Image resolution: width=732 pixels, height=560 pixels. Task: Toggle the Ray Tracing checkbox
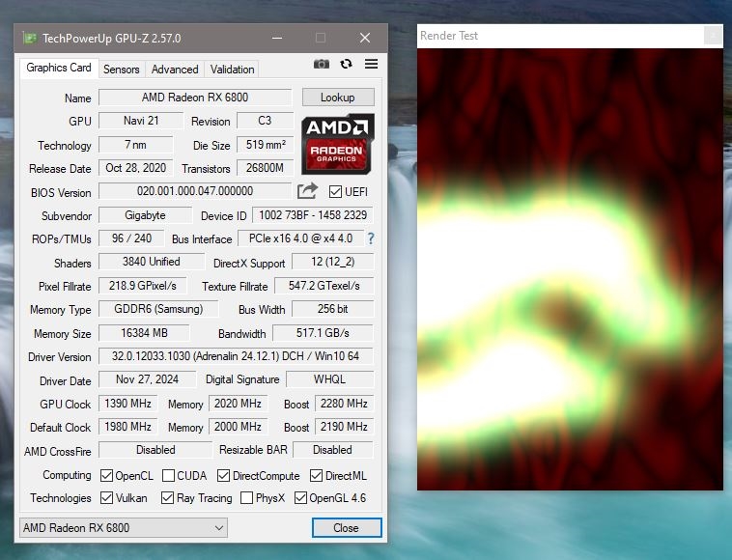[x=168, y=498]
